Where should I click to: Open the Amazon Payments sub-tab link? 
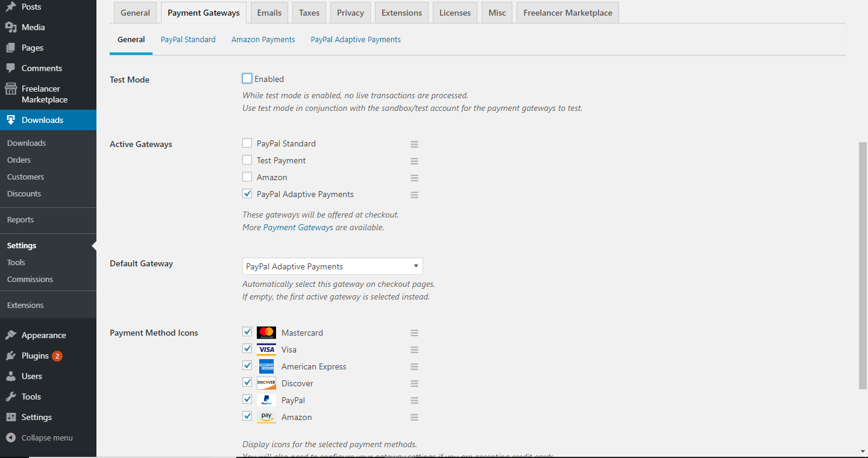pyautogui.click(x=263, y=39)
